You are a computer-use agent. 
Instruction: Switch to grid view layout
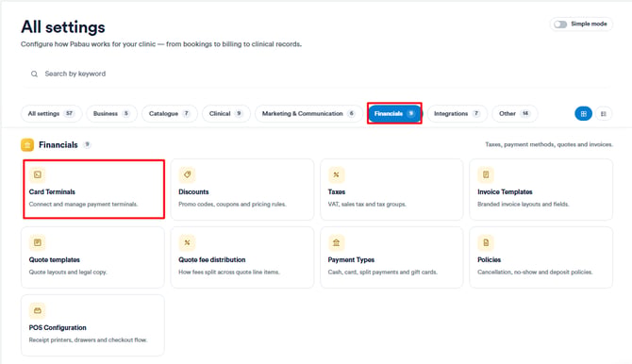583,114
